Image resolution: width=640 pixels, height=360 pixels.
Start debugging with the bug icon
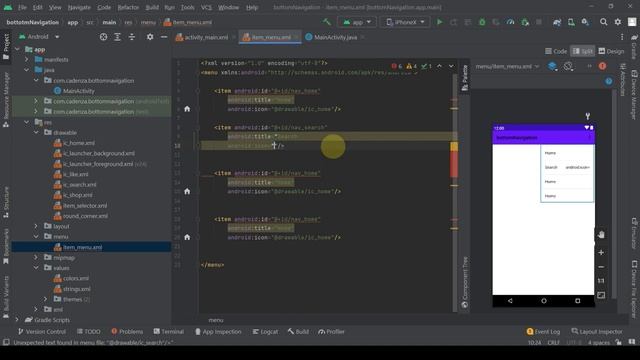pyautogui.click(x=482, y=22)
